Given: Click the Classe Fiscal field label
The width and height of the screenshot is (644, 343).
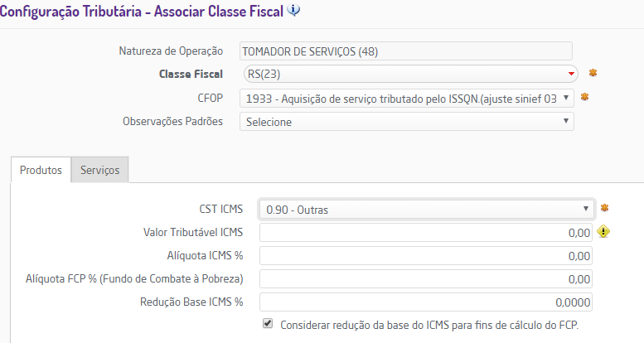Looking at the screenshot, I should [191, 74].
